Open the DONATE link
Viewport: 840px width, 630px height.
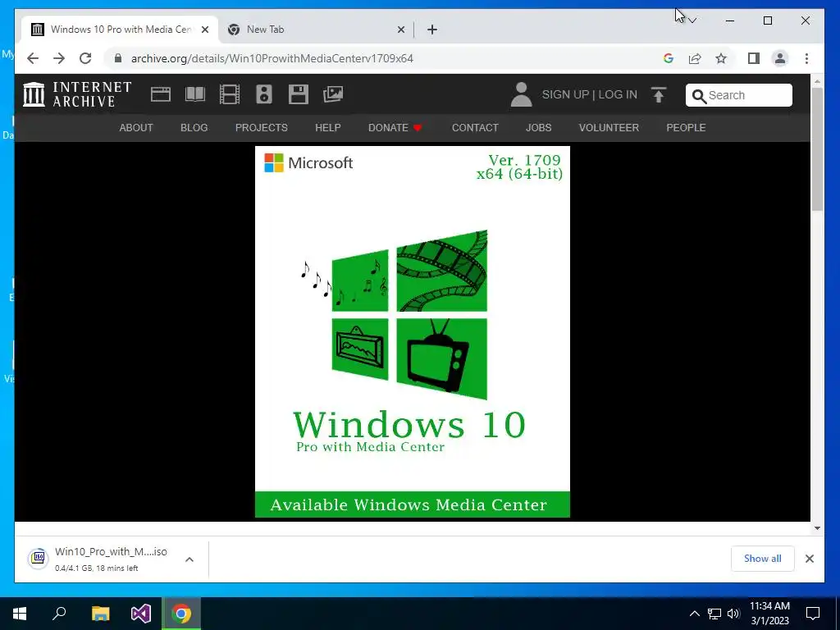[x=395, y=127]
